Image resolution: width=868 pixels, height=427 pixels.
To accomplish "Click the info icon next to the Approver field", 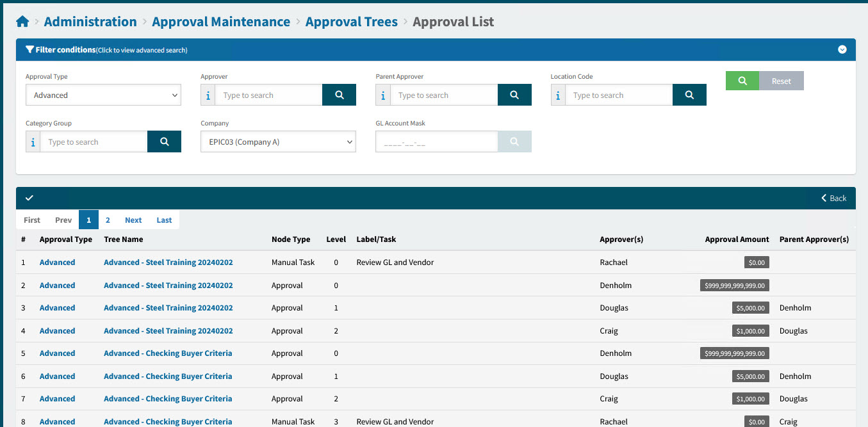I will [208, 94].
